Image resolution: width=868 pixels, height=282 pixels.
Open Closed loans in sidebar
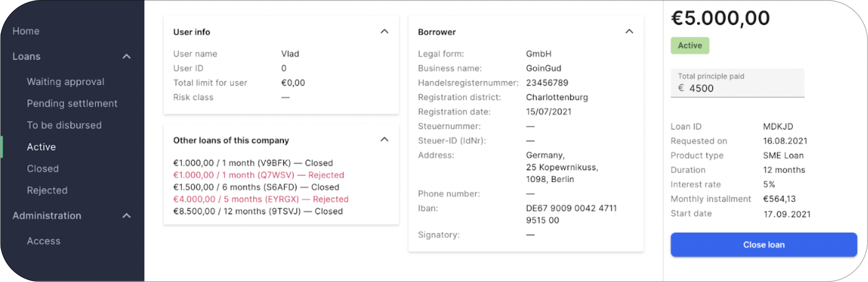(42, 169)
